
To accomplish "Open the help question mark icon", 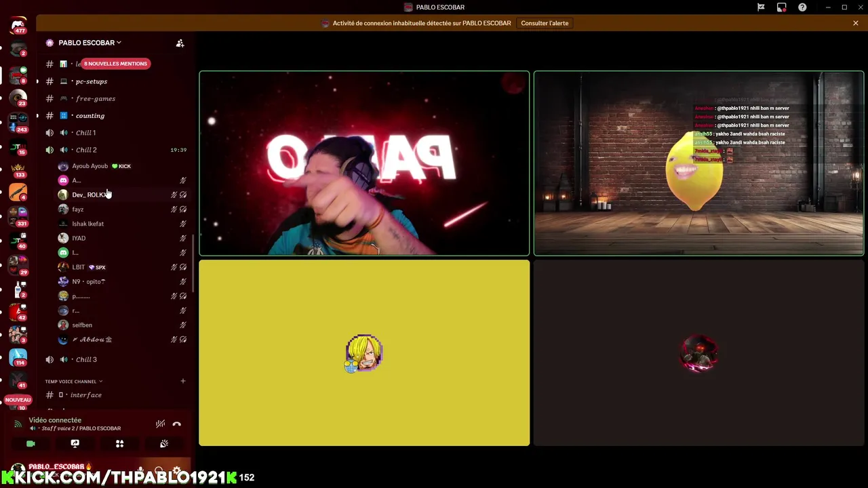I will [803, 7].
